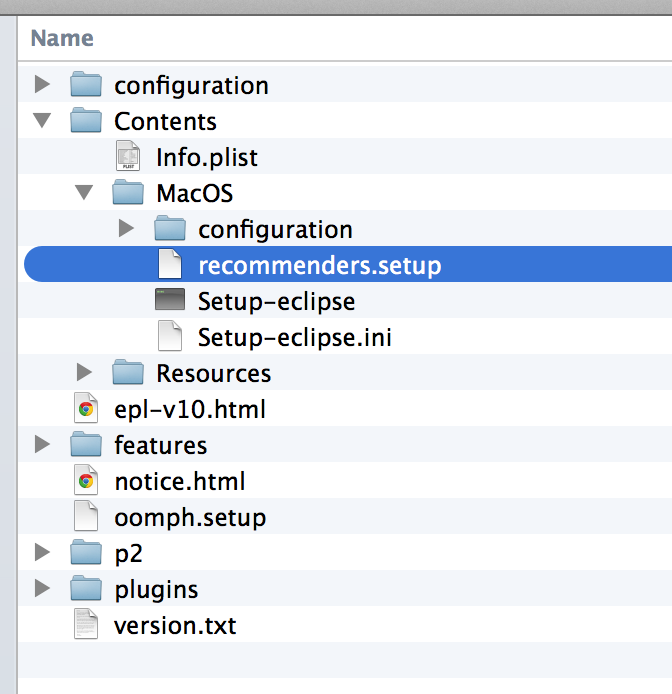Viewport: 672px width, 694px height.
Task: Collapse the Contents folder
Action: tap(42, 121)
